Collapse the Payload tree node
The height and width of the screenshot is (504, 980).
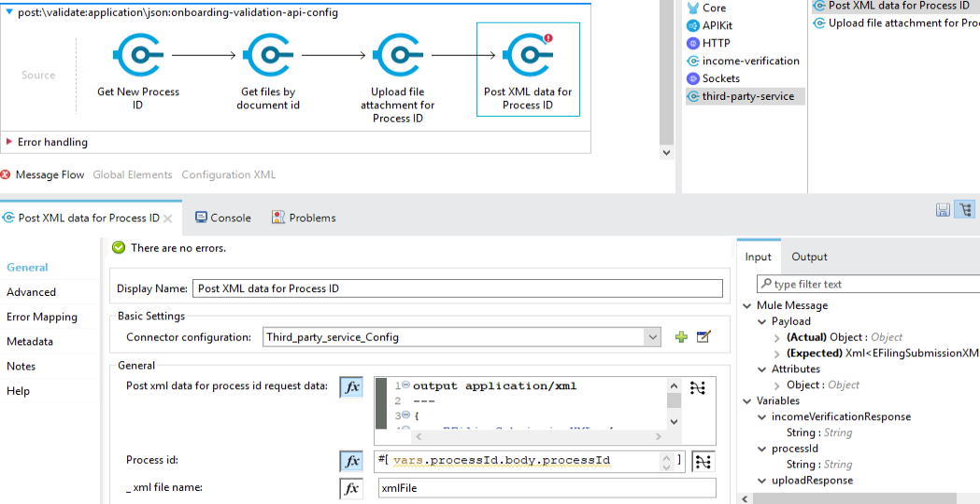coord(762,322)
